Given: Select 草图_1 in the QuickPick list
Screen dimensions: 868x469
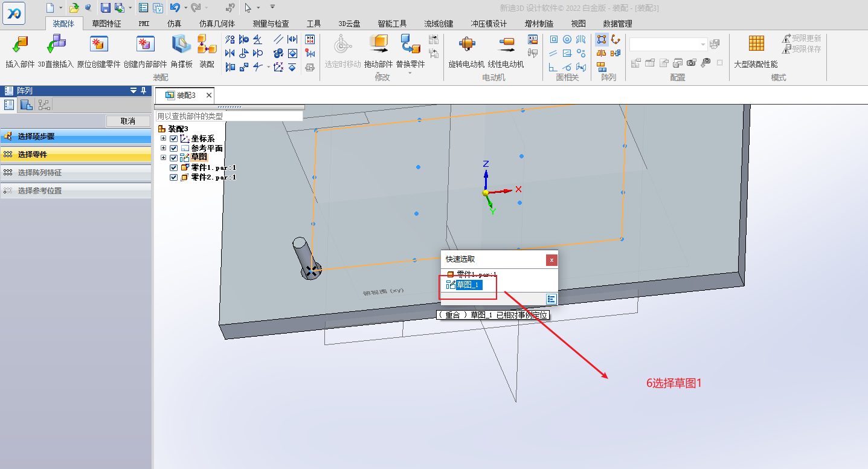Looking at the screenshot, I should pyautogui.click(x=469, y=285).
